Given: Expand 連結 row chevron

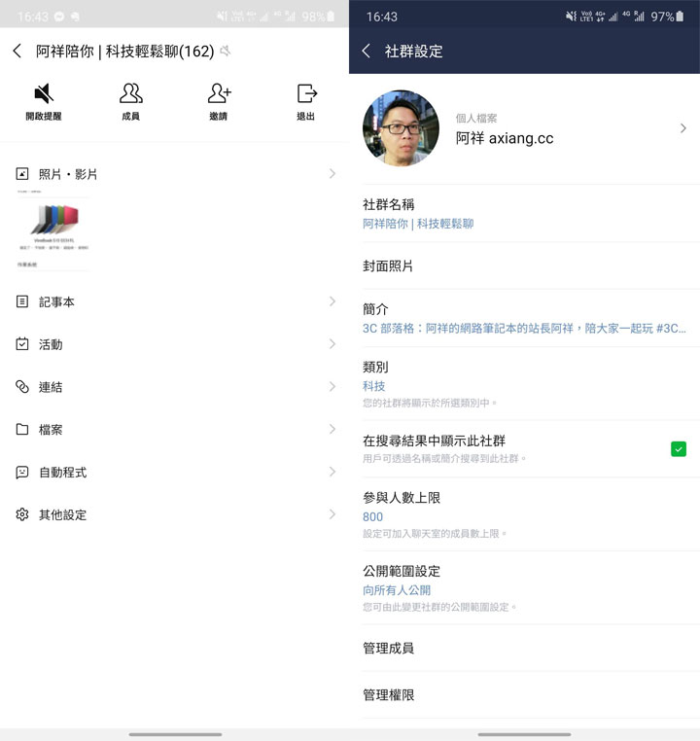Looking at the screenshot, I should point(332,387).
